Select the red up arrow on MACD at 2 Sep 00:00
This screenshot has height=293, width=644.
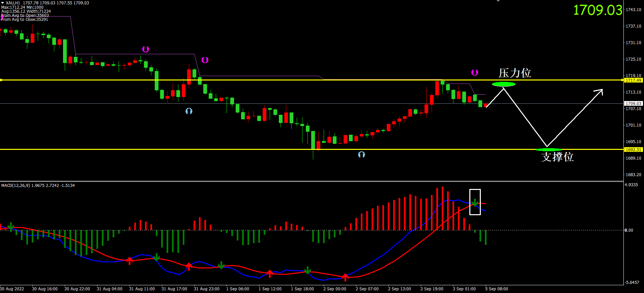[x=345, y=277]
